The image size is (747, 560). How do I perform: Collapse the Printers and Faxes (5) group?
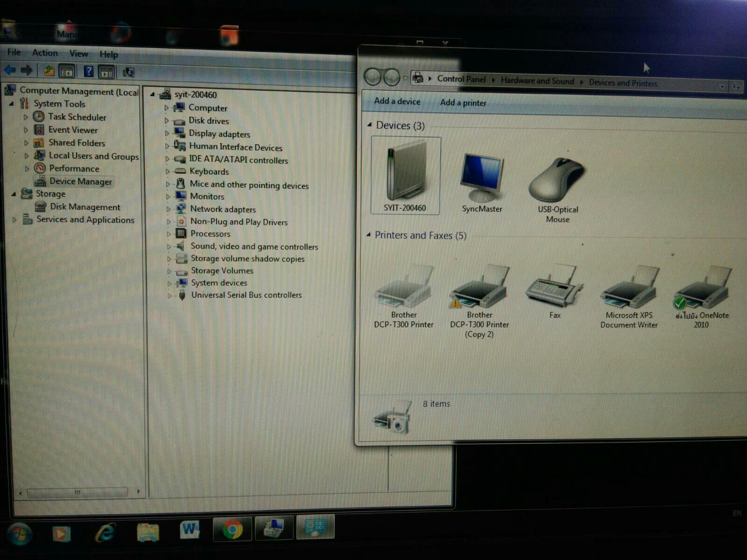pyautogui.click(x=368, y=234)
